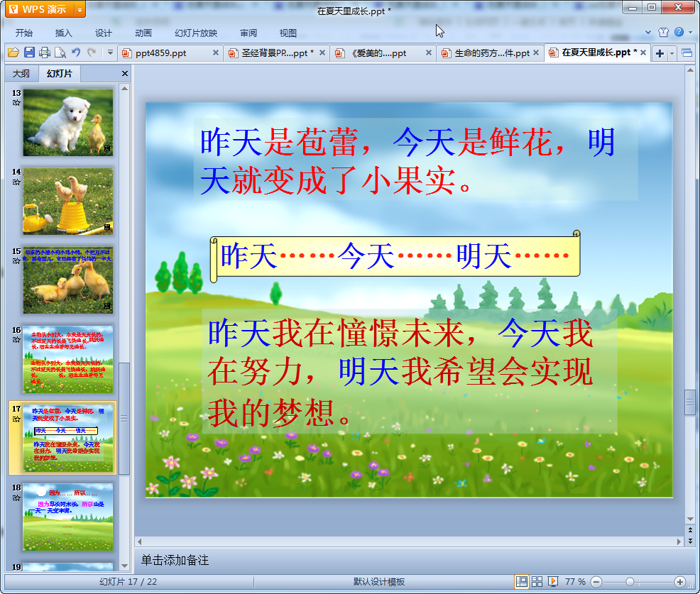Switch to the 幻灯片 panel tab
The height and width of the screenshot is (594, 700).
click(x=60, y=74)
